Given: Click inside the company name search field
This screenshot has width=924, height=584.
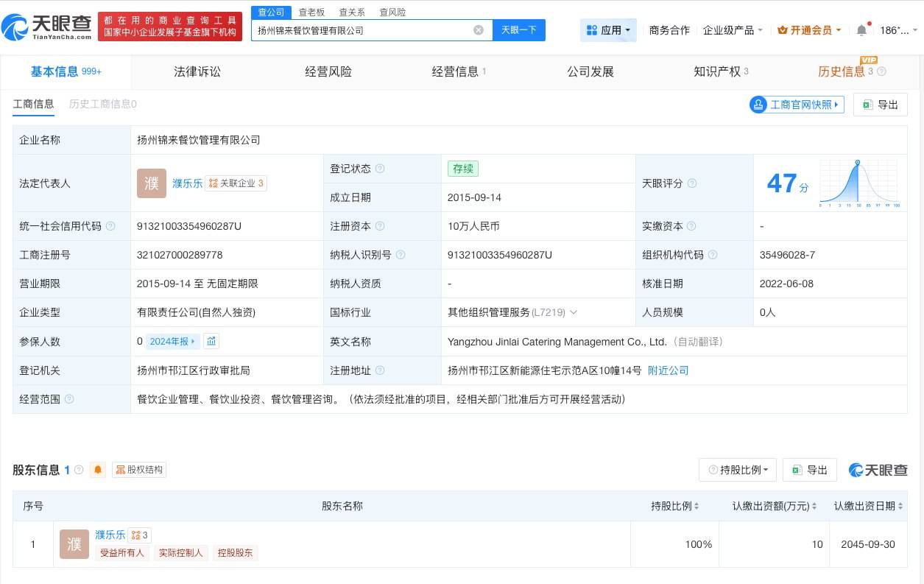Looking at the screenshot, I should [x=368, y=29].
